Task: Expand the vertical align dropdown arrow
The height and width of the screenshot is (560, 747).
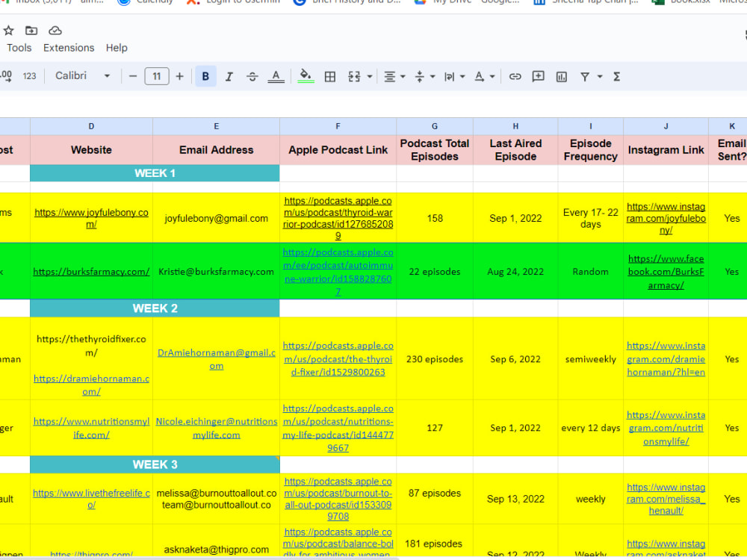Action: point(433,76)
